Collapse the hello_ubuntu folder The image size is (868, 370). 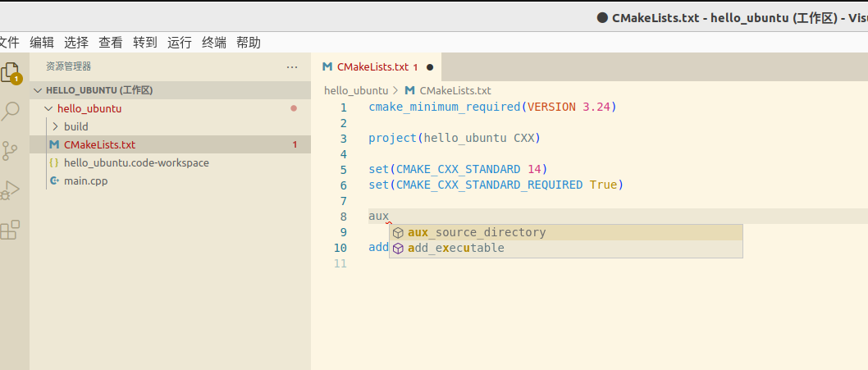48,108
